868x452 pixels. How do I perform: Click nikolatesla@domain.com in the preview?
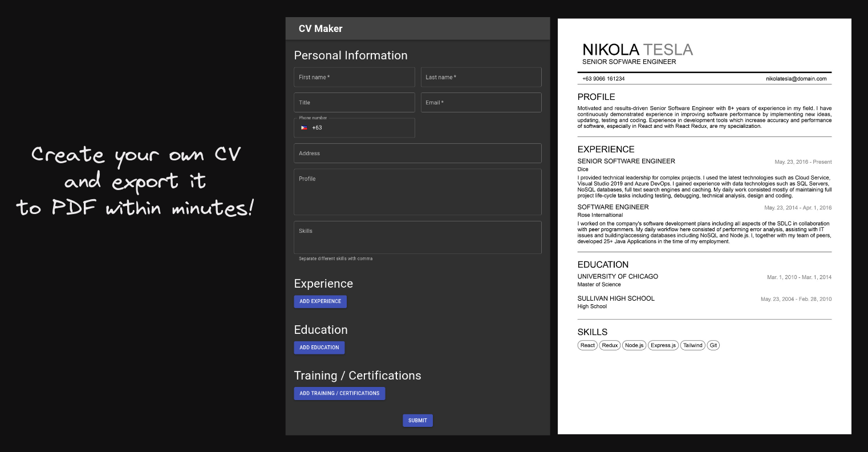tap(796, 79)
